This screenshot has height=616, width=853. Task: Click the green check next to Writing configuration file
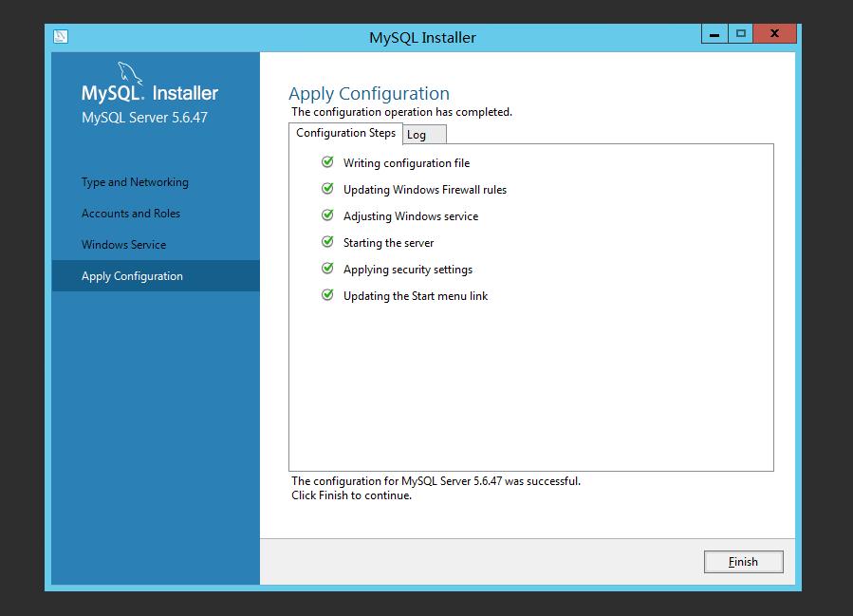tap(327, 161)
